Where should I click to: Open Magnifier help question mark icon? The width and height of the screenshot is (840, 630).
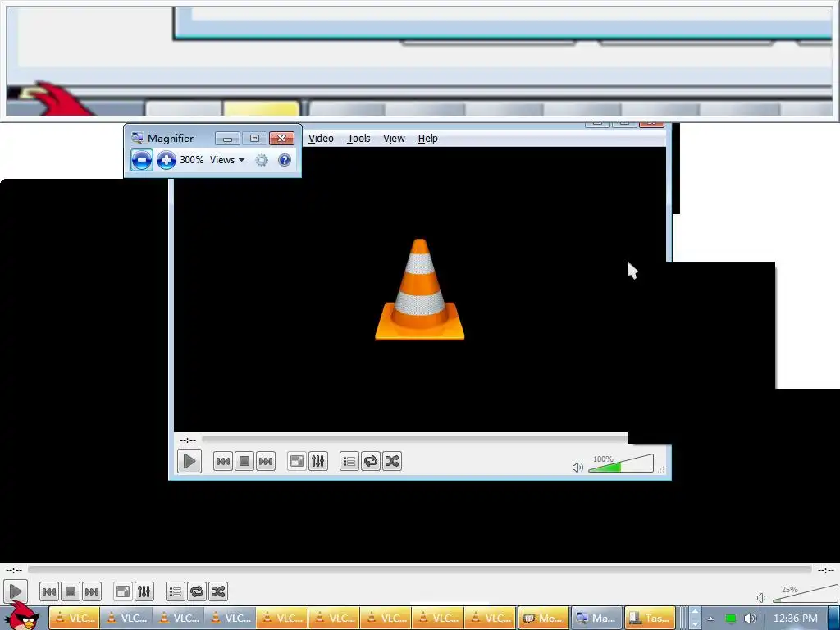click(x=285, y=160)
